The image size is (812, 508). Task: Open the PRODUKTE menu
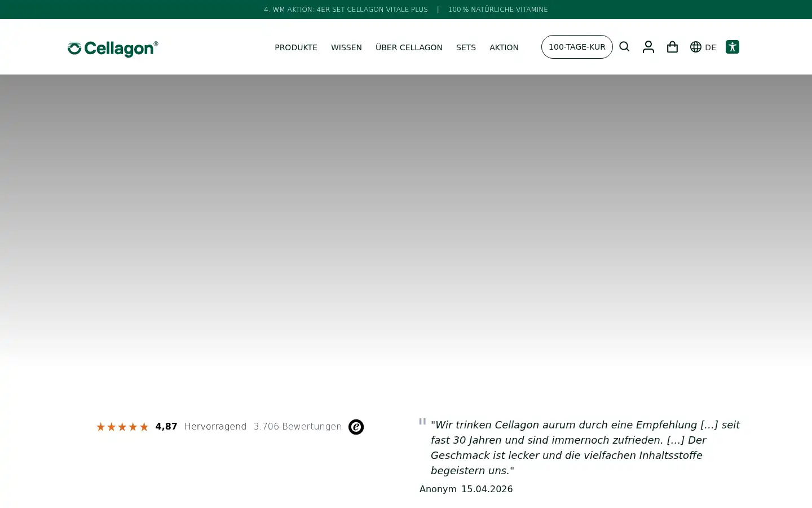(x=296, y=47)
